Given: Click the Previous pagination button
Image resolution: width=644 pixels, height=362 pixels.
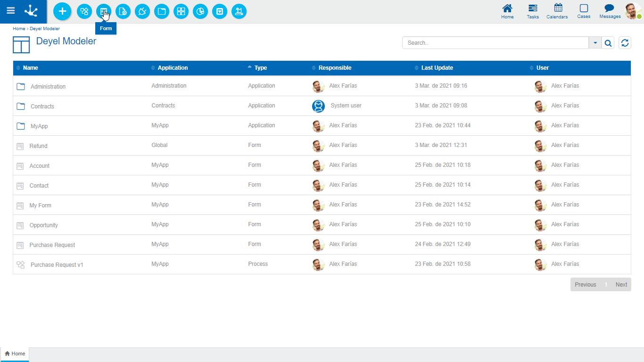Looking at the screenshot, I should (586, 285).
